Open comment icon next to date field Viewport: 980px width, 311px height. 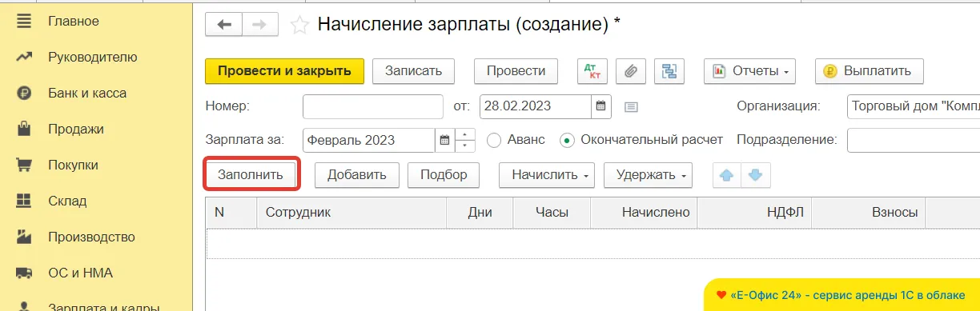631,106
